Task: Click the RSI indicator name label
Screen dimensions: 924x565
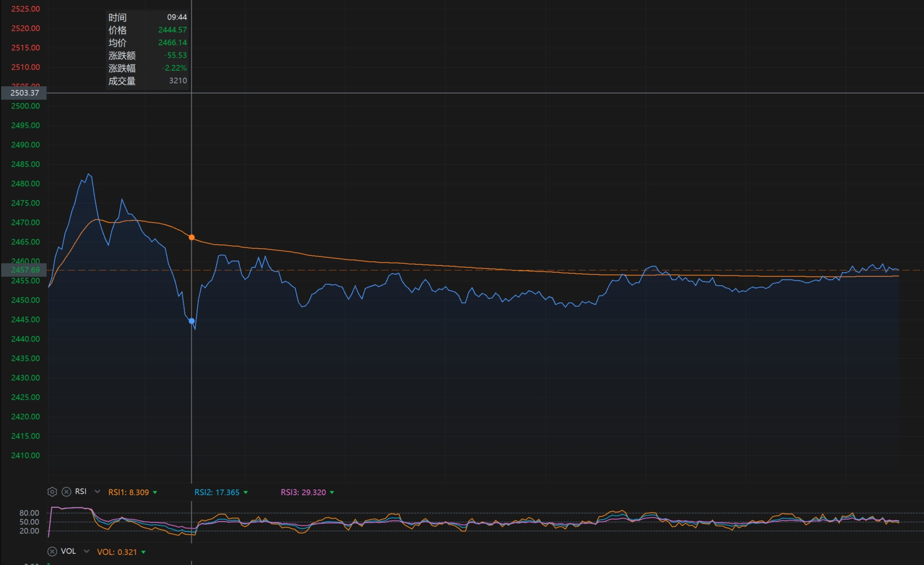Action: (81, 492)
